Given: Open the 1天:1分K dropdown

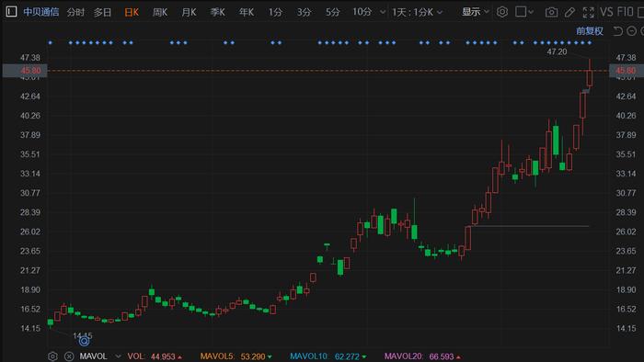Looking at the screenshot, I should [417, 12].
